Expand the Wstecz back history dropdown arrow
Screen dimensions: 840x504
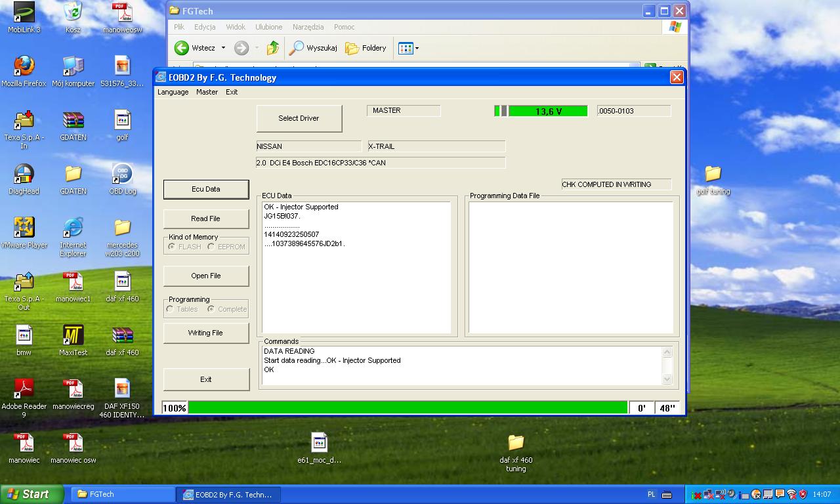[223, 48]
